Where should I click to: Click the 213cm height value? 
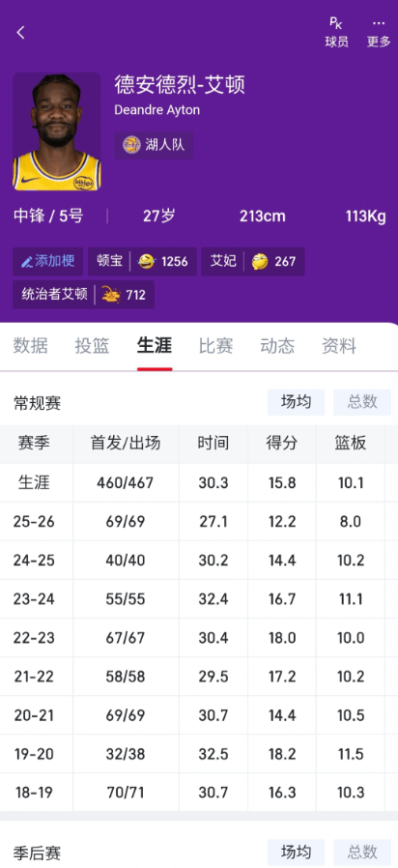pos(263,216)
